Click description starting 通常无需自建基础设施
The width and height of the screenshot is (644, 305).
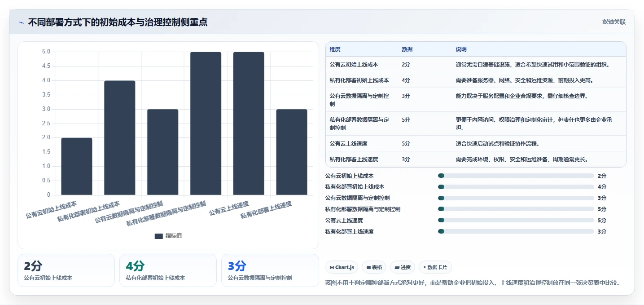[x=533, y=65]
